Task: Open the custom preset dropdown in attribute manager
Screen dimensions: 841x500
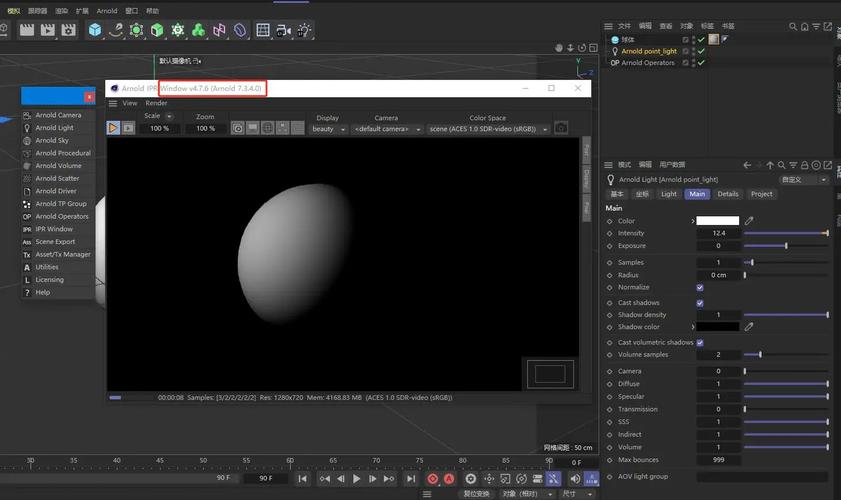Action: (803, 180)
